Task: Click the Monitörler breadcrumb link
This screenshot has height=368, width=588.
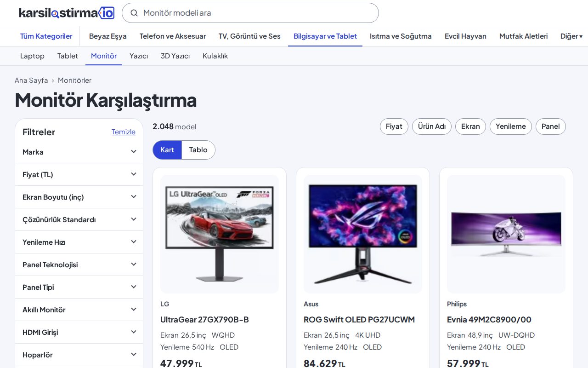Action: [x=74, y=80]
